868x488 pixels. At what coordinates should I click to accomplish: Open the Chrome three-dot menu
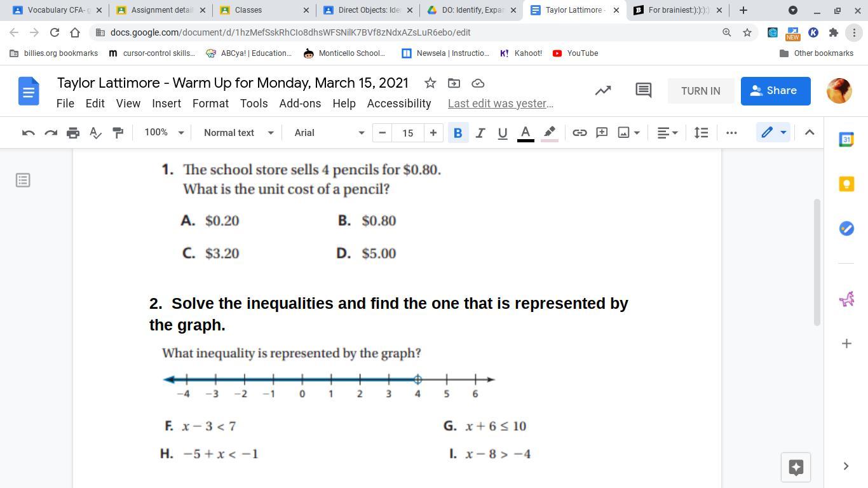tap(854, 32)
